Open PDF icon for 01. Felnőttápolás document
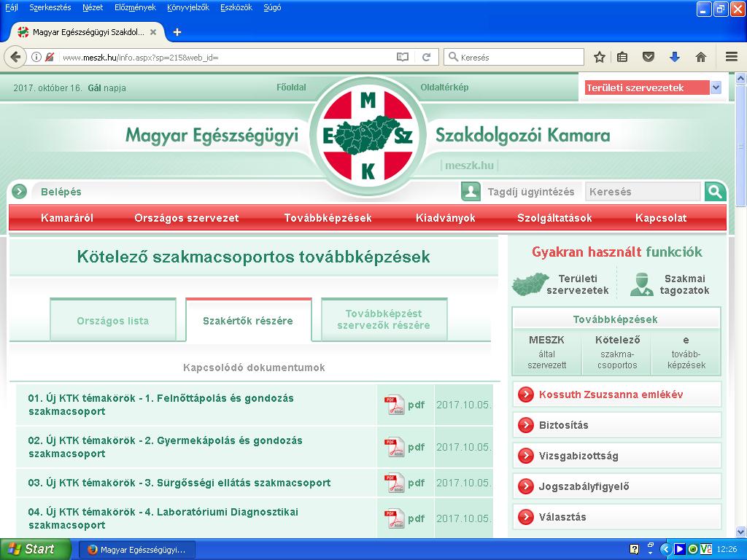 (395, 405)
